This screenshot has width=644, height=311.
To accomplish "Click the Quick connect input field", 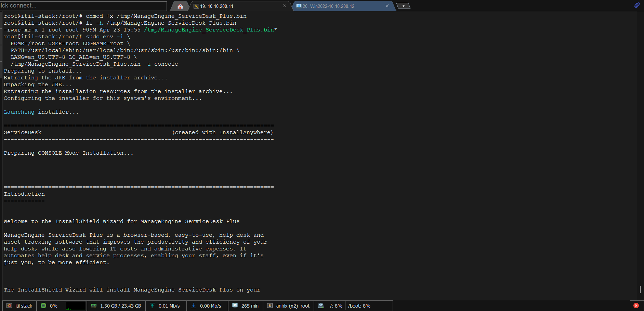I will click(x=82, y=5).
